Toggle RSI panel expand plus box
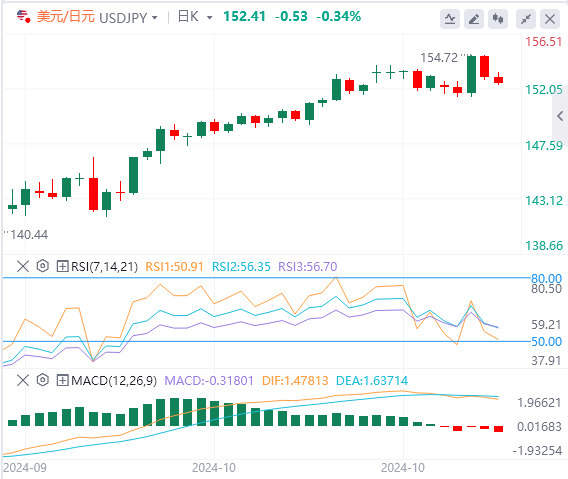 pyautogui.click(x=63, y=267)
